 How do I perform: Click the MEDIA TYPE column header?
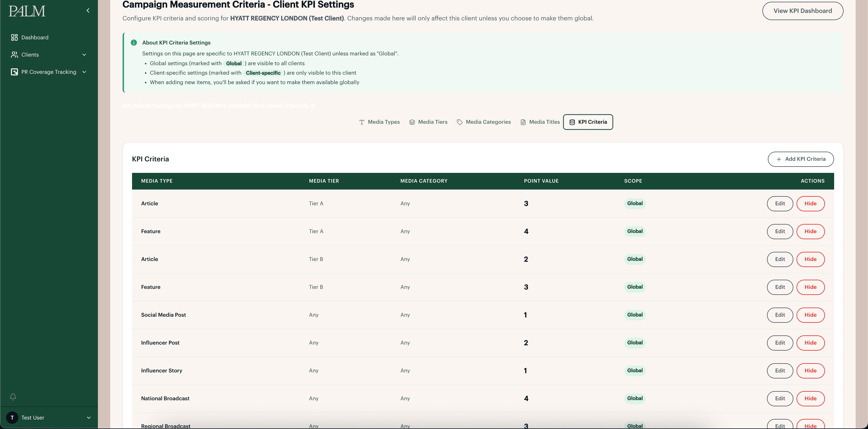pos(157,181)
